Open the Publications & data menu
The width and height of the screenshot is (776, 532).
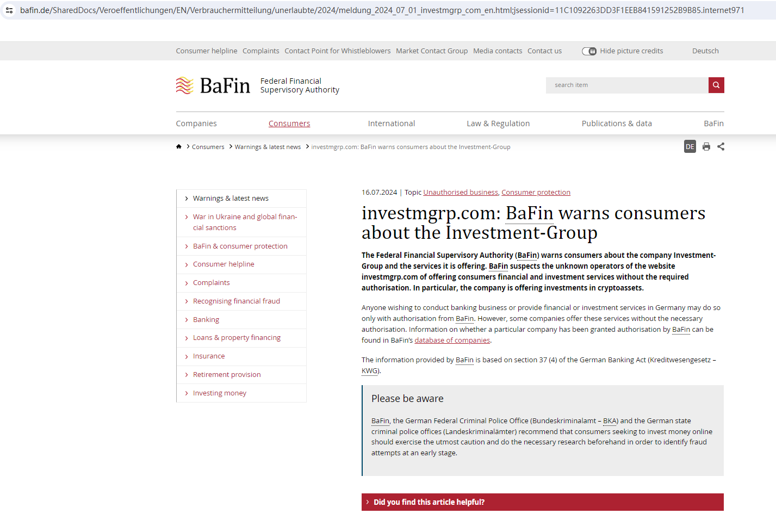617,123
